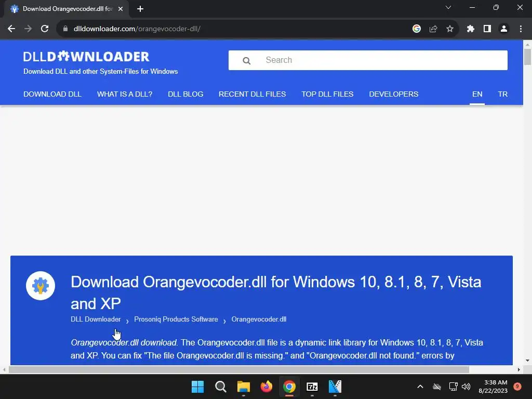Viewport: 532px width, 399px height.
Task: Click the horizontal scrollbar right arrow
Action: coord(519,369)
